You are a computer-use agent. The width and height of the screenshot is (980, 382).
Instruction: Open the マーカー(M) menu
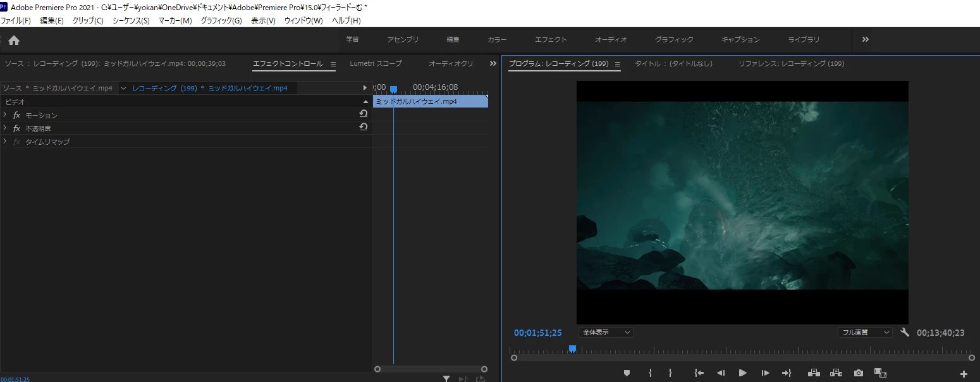(175, 21)
